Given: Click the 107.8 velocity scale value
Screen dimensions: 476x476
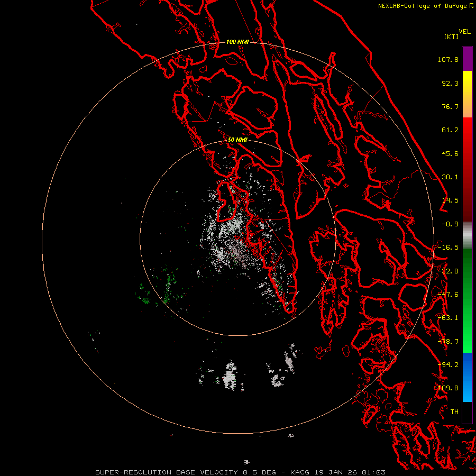Looking at the screenshot, I should (x=448, y=59).
